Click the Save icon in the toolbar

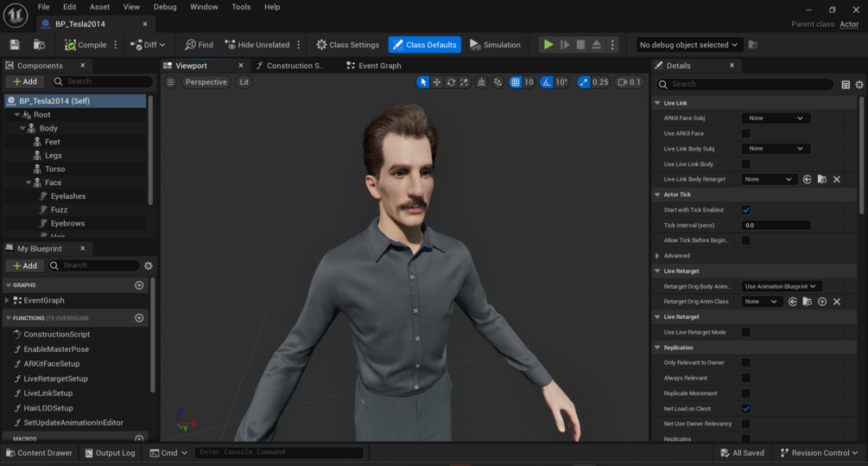15,45
